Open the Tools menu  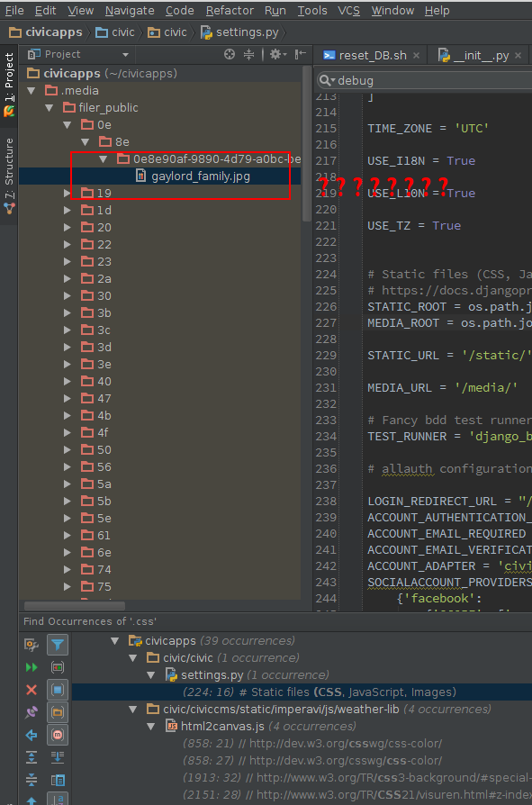click(312, 10)
